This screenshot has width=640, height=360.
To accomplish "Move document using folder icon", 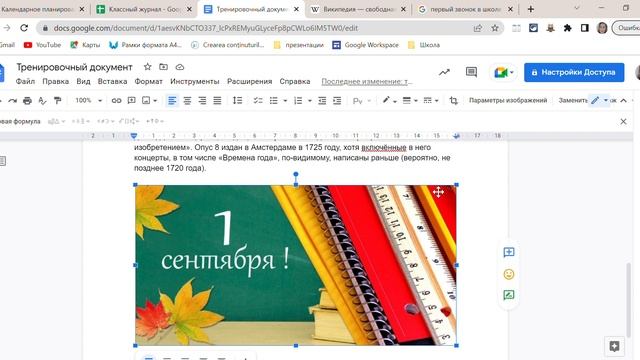I will [163, 67].
